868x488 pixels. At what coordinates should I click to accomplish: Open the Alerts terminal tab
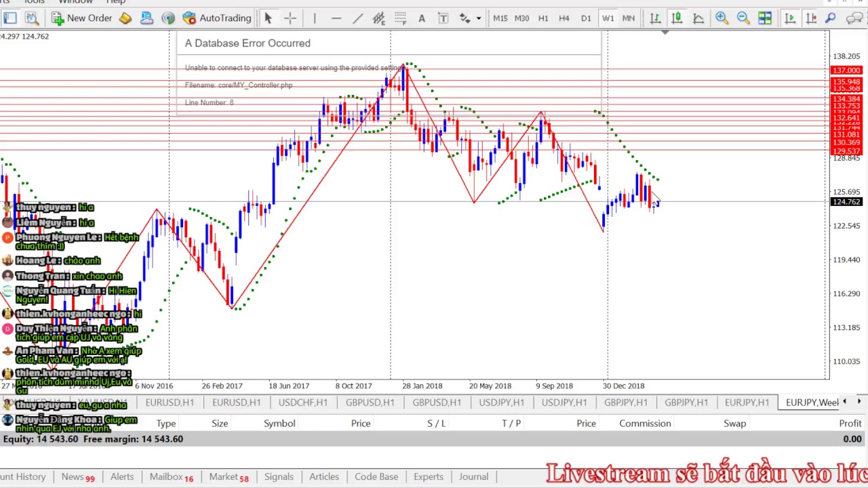coord(122,476)
